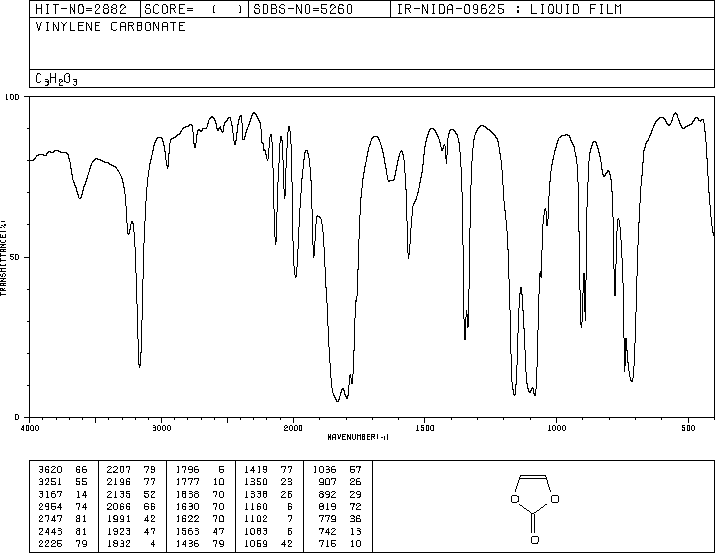Select the SCORE= field in header
This screenshot has width=715, height=553.
(194, 9)
